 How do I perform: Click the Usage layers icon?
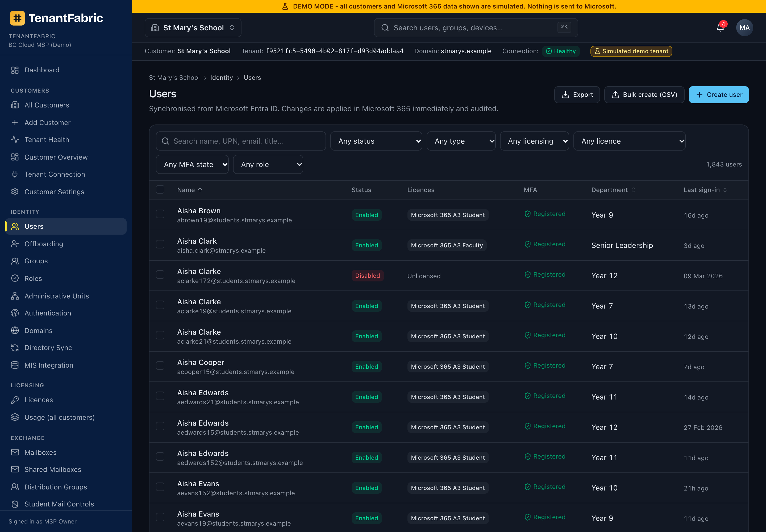coord(15,417)
